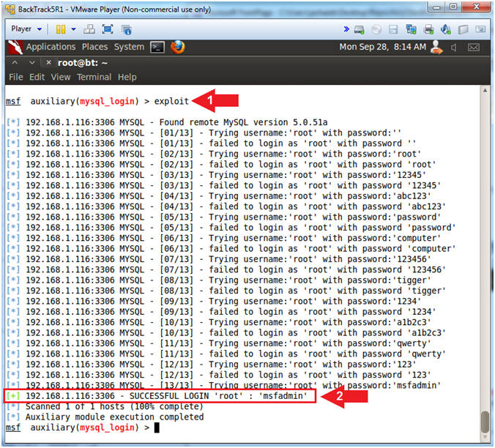Click the terminal scrollbar thumb
The image size is (495, 448).
point(485,422)
